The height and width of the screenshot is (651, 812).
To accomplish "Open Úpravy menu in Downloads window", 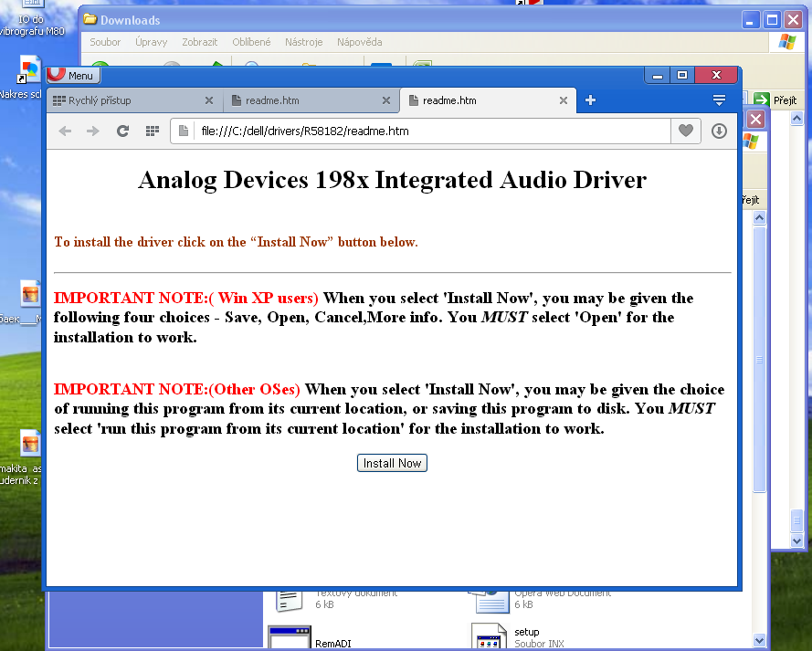I will [x=152, y=42].
